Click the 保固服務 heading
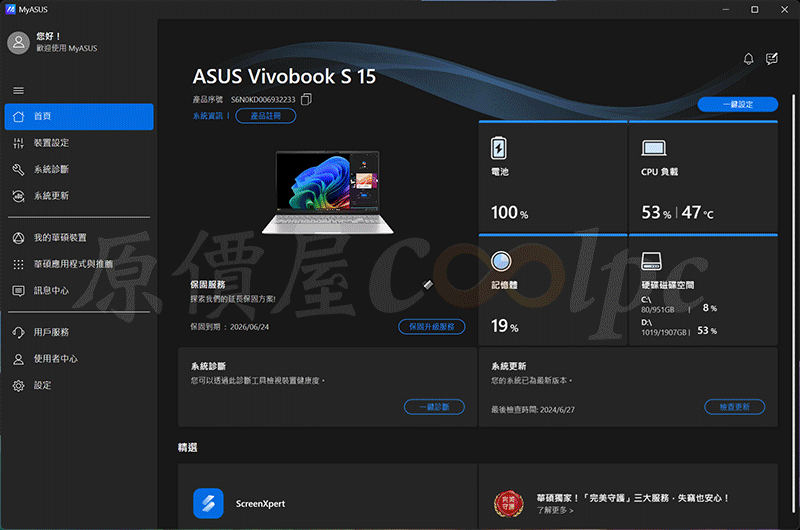800x530 pixels. pos(208,285)
